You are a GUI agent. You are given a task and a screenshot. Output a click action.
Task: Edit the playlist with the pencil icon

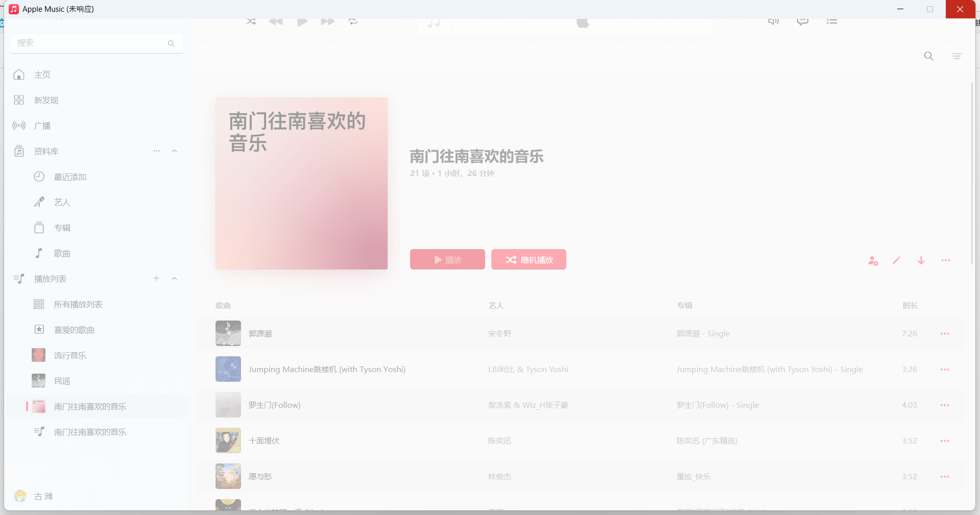click(x=897, y=260)
